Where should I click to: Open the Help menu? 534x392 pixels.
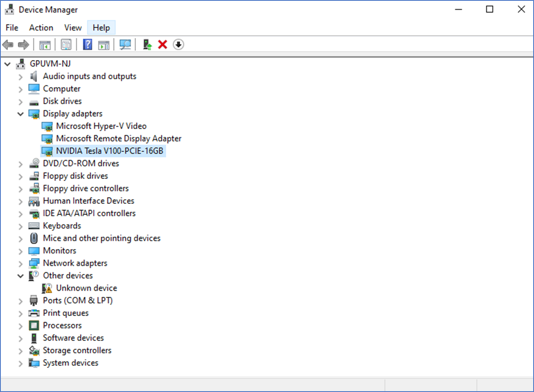(101, 28)
